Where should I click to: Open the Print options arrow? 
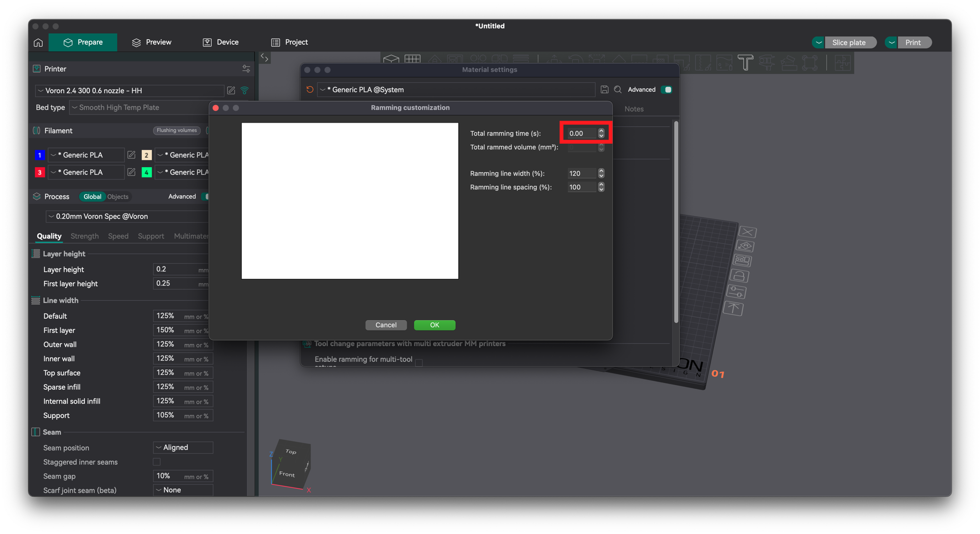point(892,43)
